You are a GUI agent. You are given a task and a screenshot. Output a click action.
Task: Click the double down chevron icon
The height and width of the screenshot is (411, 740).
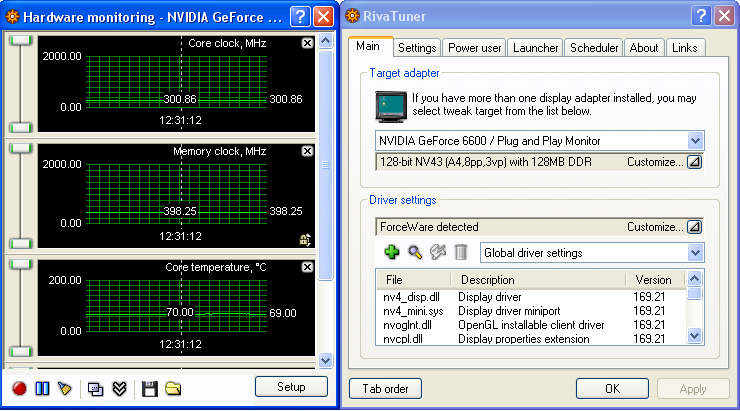coord(119,389)
